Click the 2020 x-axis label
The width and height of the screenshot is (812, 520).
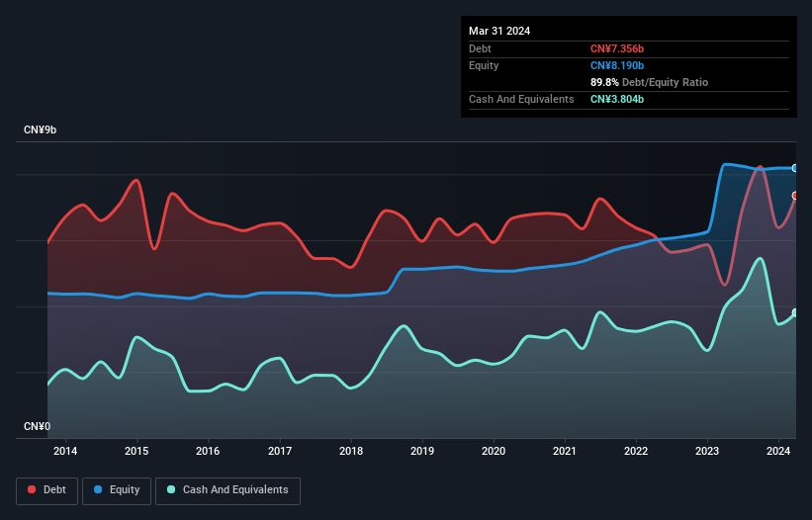[494, 451]
